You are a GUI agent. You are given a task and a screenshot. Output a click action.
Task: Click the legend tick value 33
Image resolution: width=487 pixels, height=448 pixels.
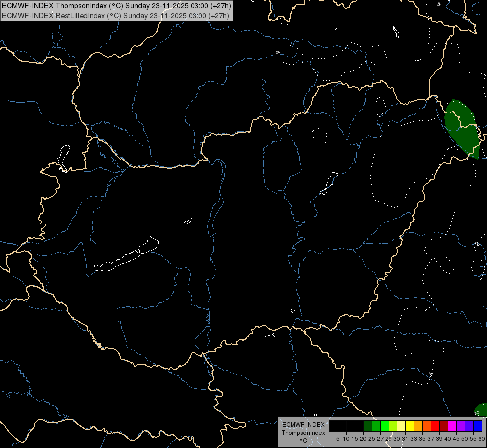414,439
